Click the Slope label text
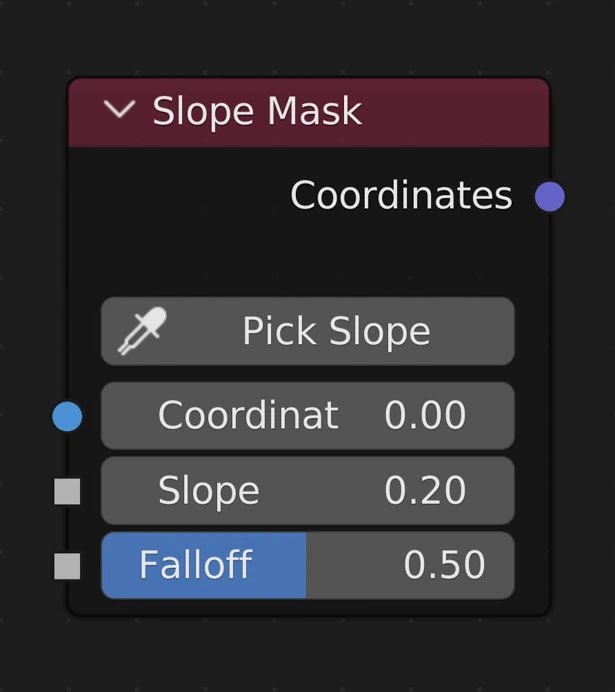 tap(208, 491)
